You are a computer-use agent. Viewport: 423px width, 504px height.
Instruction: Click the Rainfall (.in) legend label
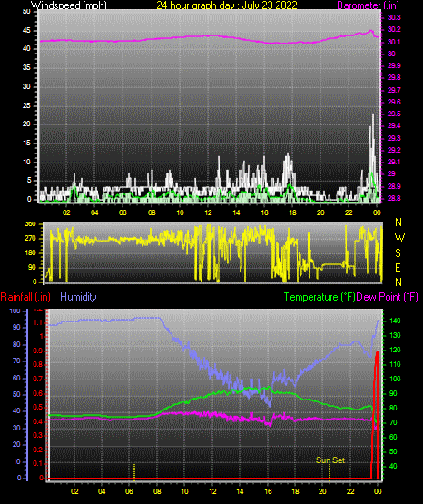coord(25,297)
